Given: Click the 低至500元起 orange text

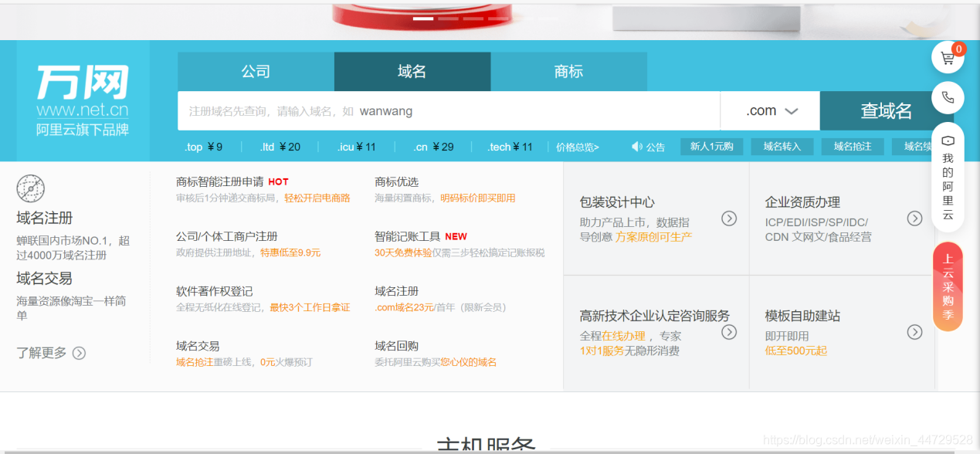Looking at the screenshot, I should 796,351.
